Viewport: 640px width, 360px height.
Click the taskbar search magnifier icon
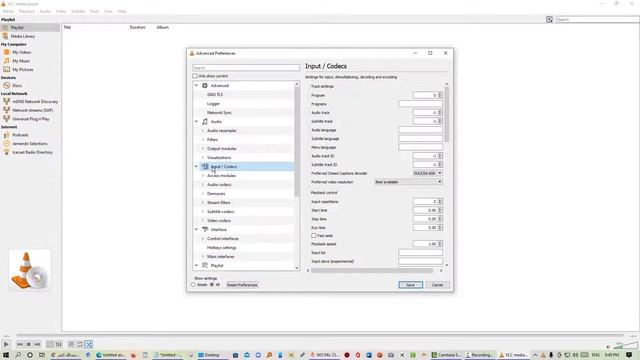[x=18, y=355]
